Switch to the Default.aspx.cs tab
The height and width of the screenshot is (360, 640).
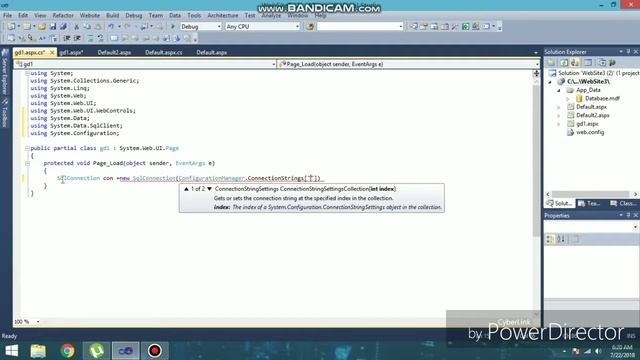pyautogui.click(x=164, y=53)
